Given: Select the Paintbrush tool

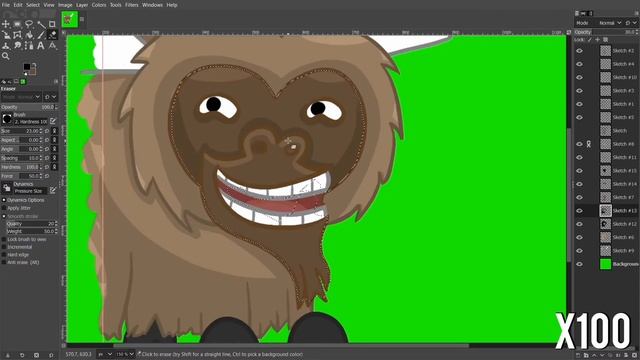Looking at the screenshot, I should coord(41,35).
